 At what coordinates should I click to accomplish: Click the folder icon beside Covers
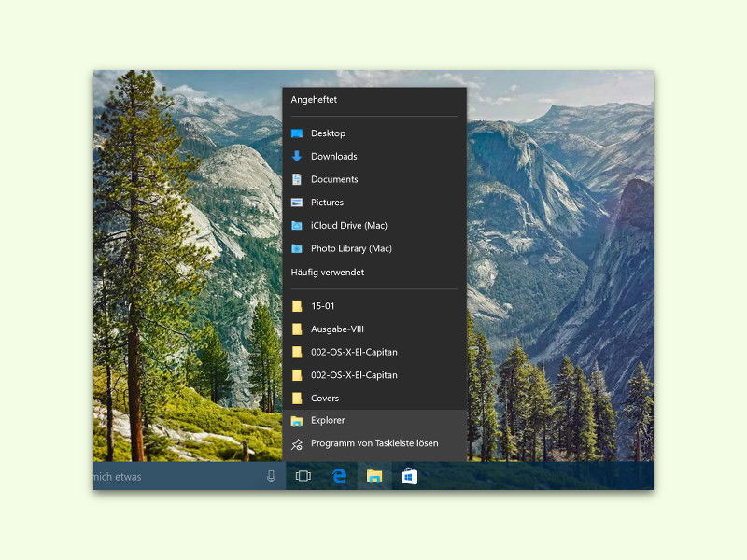[297, 399]
